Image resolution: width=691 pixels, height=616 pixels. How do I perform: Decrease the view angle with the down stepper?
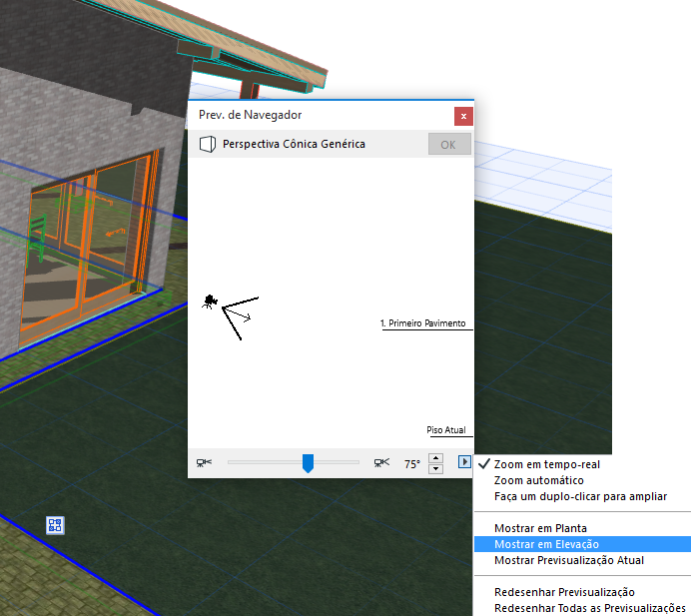coord(435,468)
